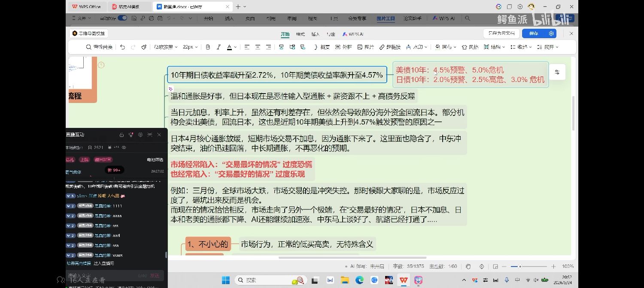The width and height of the screenshot is (644, 288).
Task: Add a new document tab with plus
Action: (238, 6)
